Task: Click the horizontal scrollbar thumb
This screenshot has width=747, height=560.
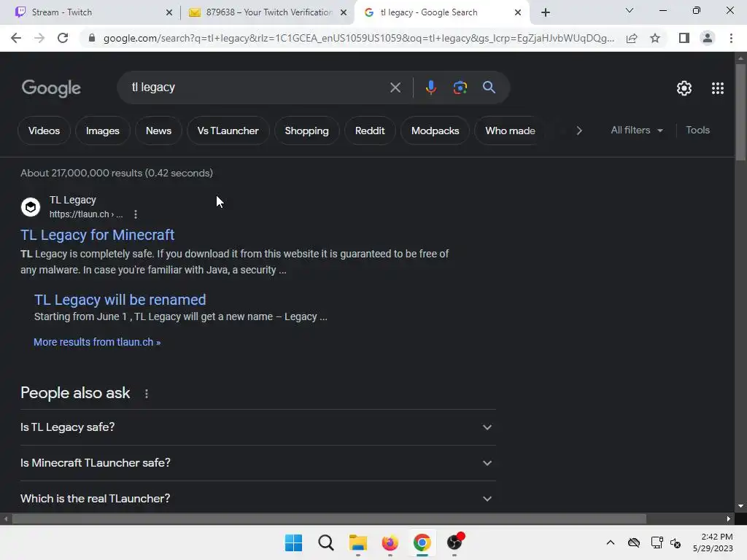Action: point(329,518)
